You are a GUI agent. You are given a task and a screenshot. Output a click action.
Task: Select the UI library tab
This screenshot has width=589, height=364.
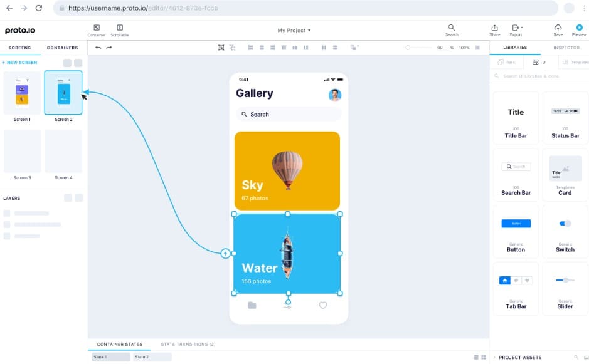[x=540, y=62]
